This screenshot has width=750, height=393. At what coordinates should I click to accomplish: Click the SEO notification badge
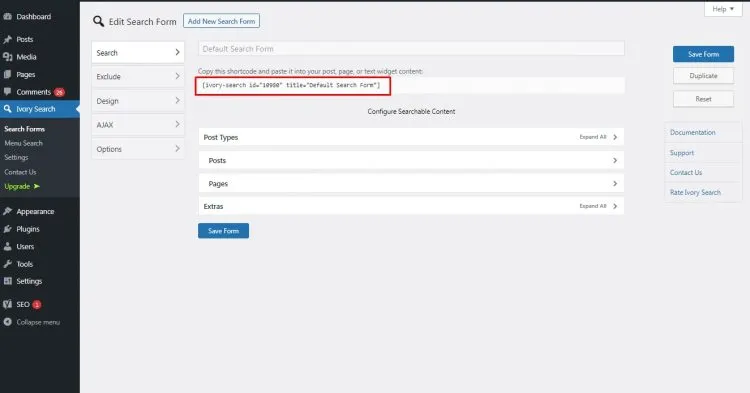coord(37,305)
